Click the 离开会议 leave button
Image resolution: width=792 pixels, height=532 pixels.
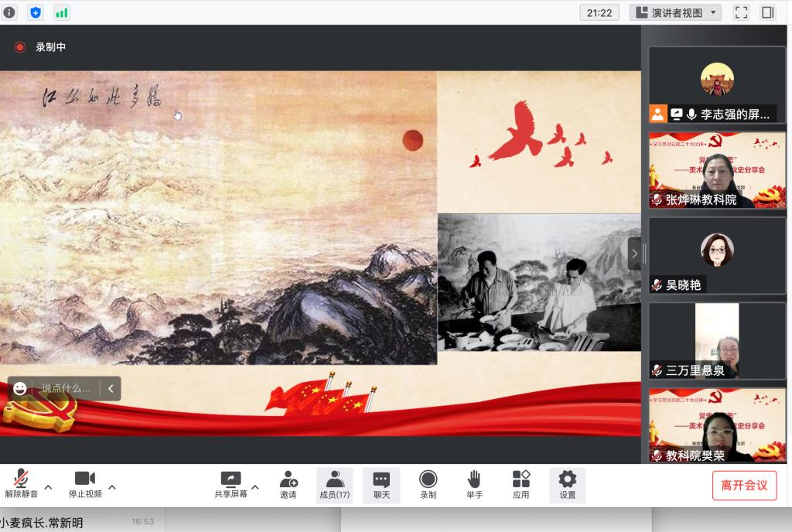[x=744, y=485]
